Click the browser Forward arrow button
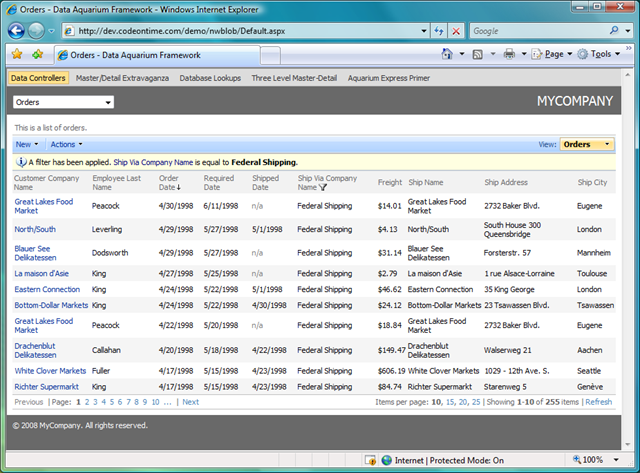 pos(36,31)
